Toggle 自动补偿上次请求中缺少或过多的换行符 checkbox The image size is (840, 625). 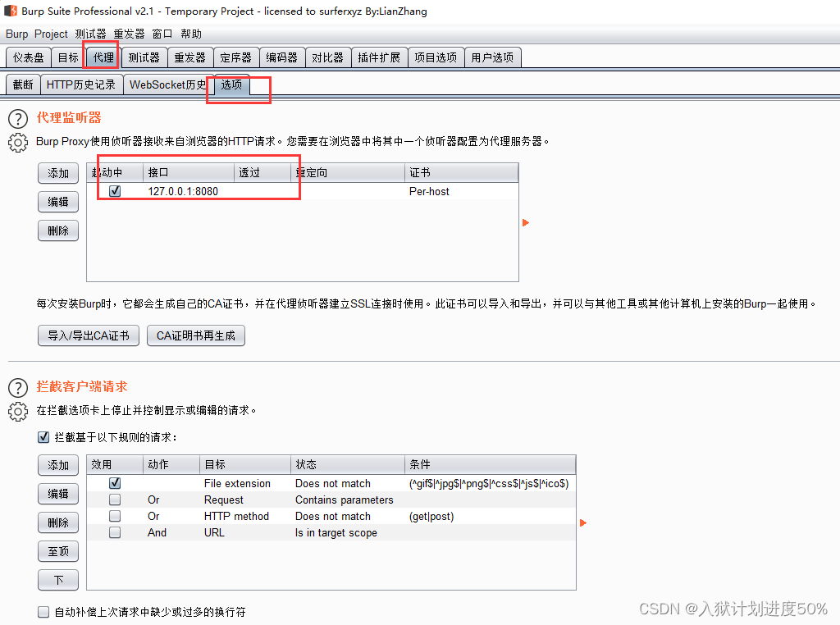click(43, 612)
